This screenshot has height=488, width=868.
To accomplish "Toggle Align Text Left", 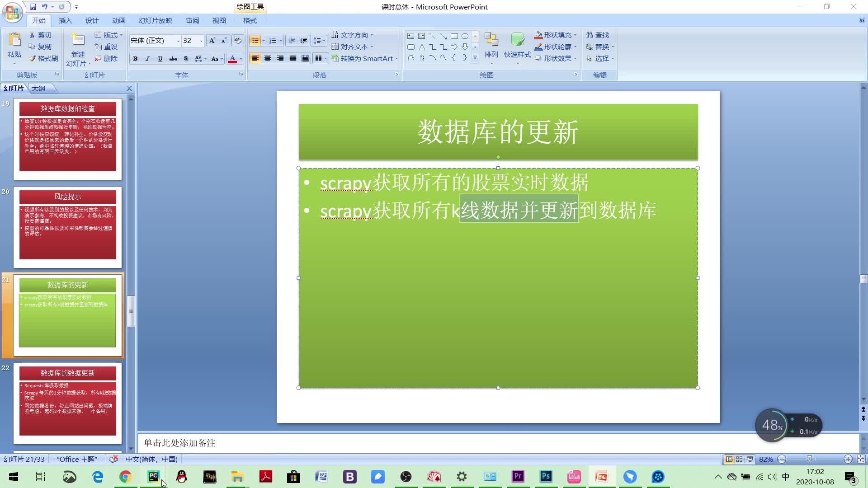I will click(x=255, y=59).
